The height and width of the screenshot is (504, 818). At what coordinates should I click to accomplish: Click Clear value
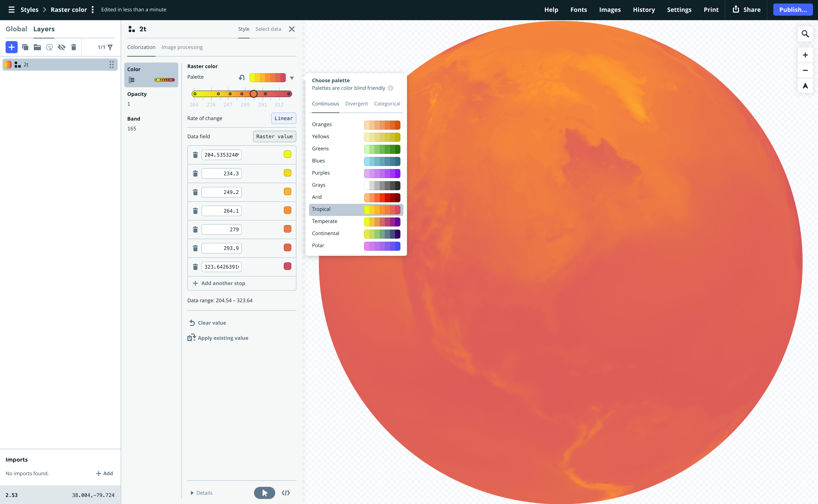pyautogui.click(x=208, y=323)
